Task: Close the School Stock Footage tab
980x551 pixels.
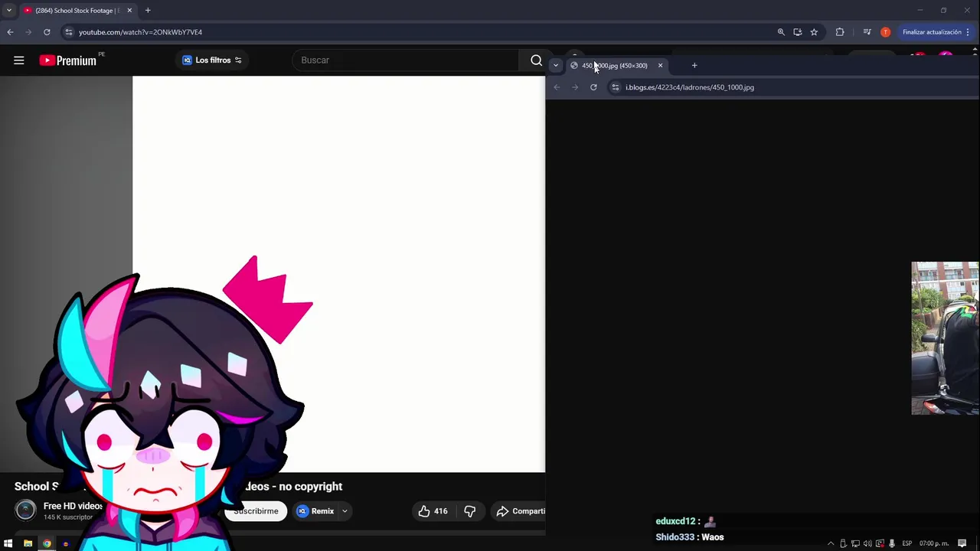Action: tap(129, 11)
